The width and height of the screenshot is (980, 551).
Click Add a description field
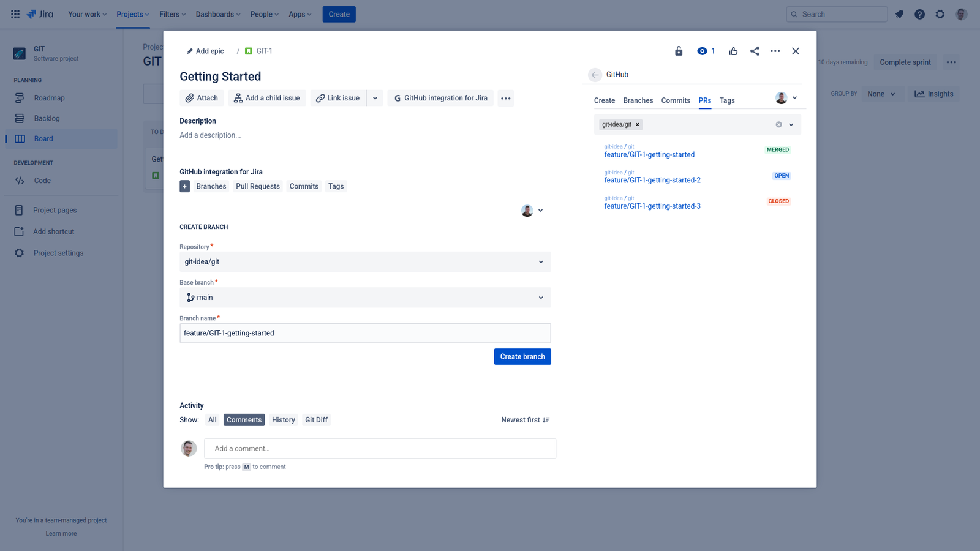click(210, 135)
